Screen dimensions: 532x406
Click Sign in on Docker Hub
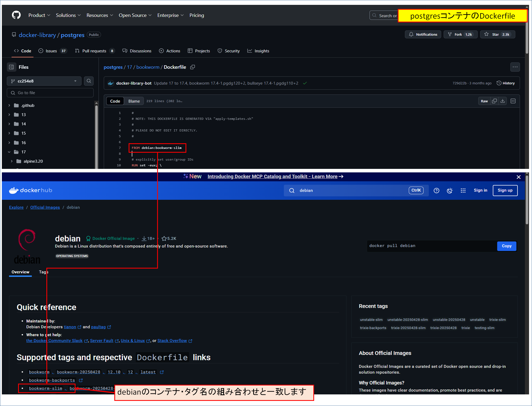[x=480, y=190]
